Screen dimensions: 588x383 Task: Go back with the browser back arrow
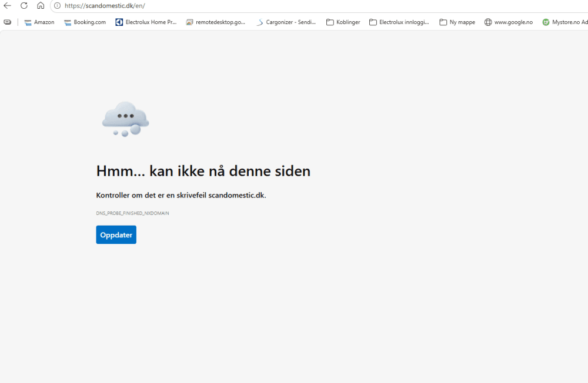pyautogui.click(x=7, y=6)
